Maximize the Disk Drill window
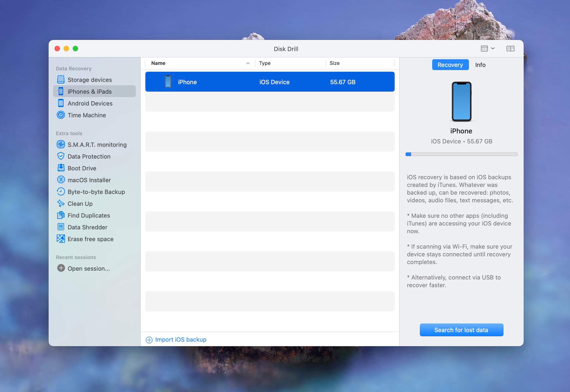Image resolution: width=570 pixels, height=392 pixels. [75, 49]
